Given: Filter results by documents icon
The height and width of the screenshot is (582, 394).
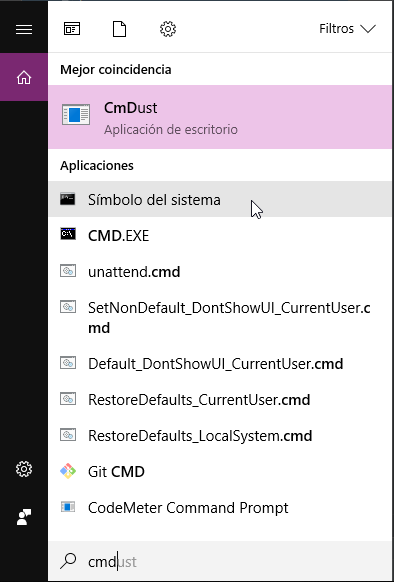Looking at the screenshot, I should click(119, 29).
